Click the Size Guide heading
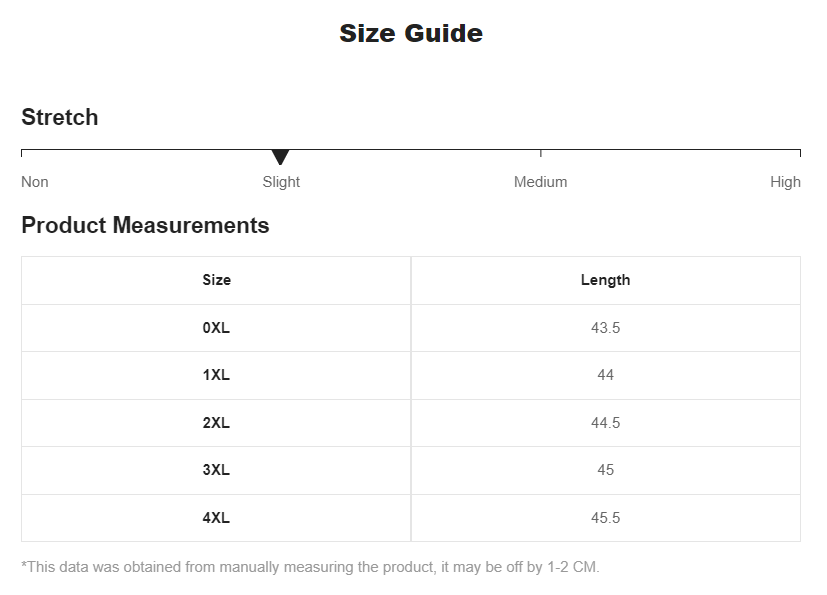Image resolution: width=827 pixels, height=595 pixels. (411, 33)
